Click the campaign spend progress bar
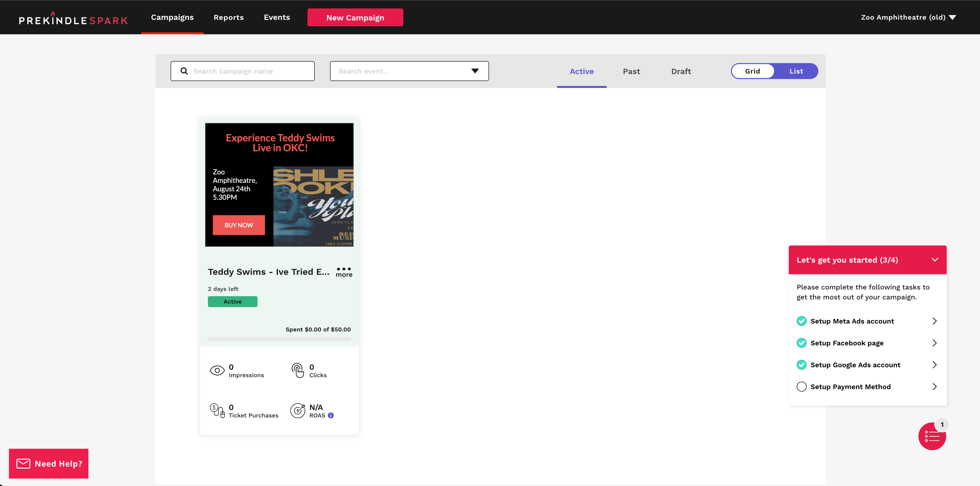This screenshot has height=486, width=980. (x=279, y=339)
